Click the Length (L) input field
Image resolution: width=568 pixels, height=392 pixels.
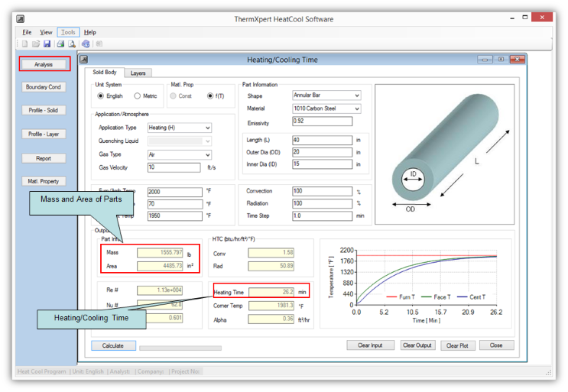point(322,140)
